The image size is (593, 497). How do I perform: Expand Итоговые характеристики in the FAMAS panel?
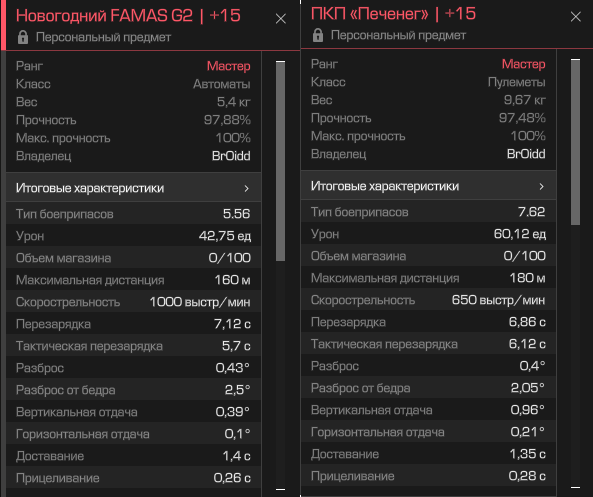tap(134, 188)
